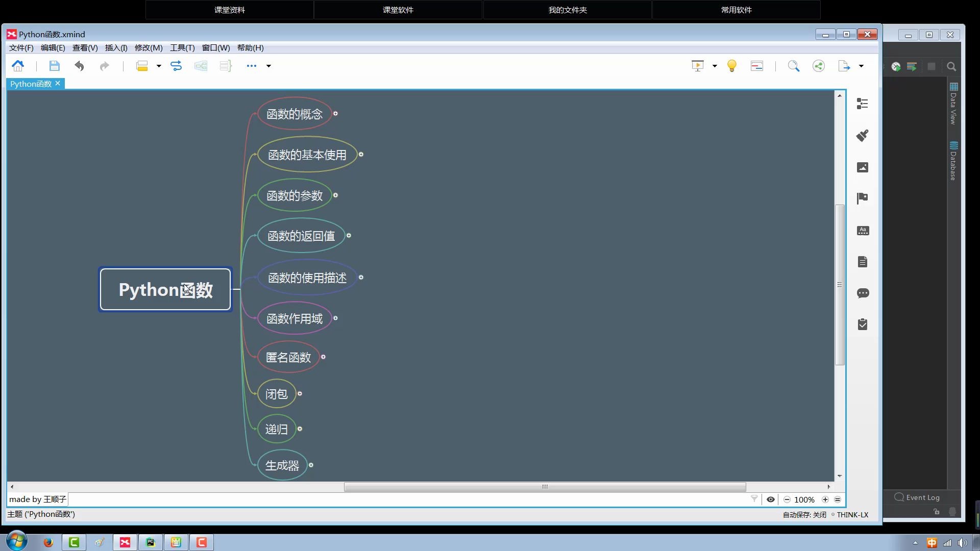Open the 插入(I) menu
980x551 pixels.
(x=116, y=47)
